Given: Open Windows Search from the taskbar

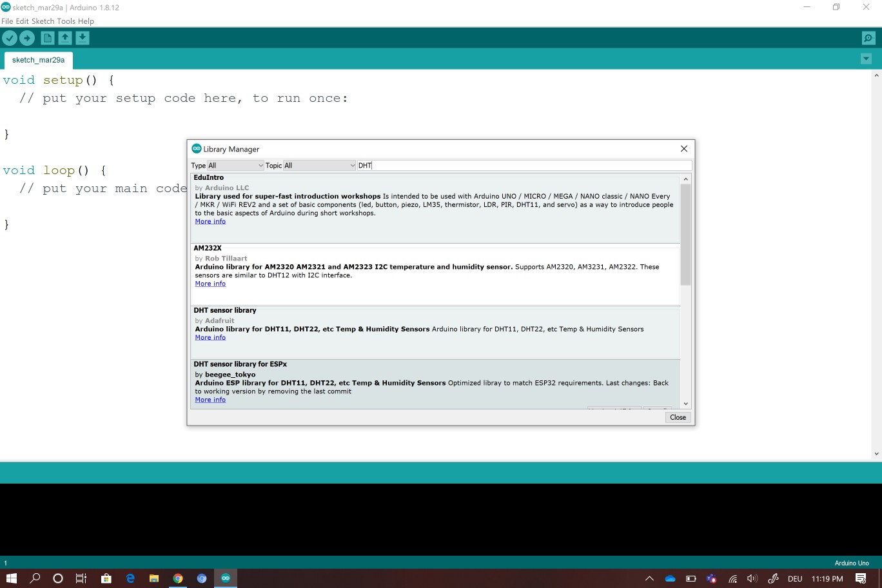Looking at the screenshot, I should pos(35,578).
